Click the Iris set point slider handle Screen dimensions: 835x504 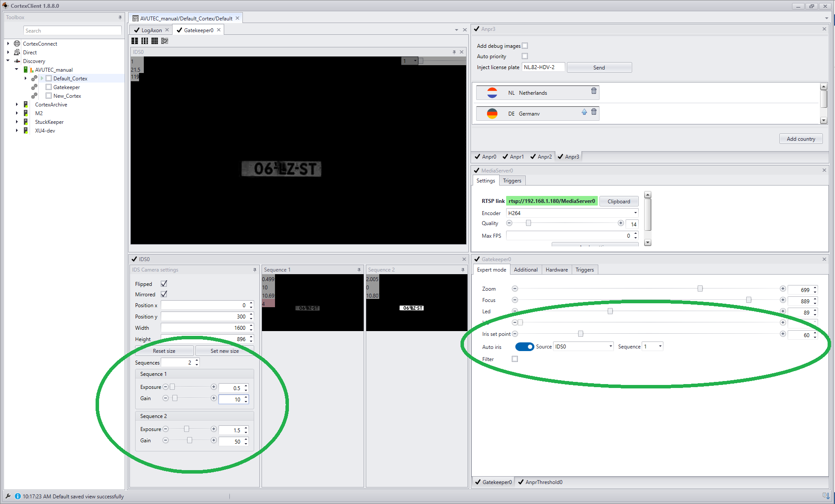[x=580, y=334]
